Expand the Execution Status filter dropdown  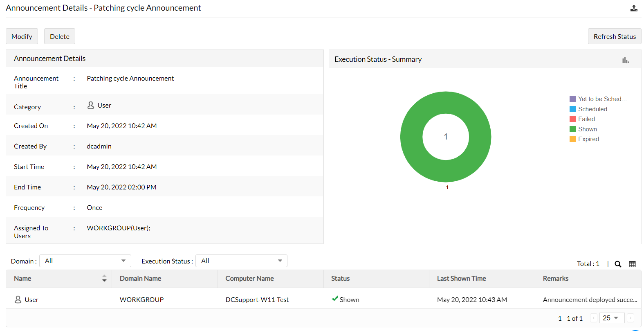[x=241, y=261]
